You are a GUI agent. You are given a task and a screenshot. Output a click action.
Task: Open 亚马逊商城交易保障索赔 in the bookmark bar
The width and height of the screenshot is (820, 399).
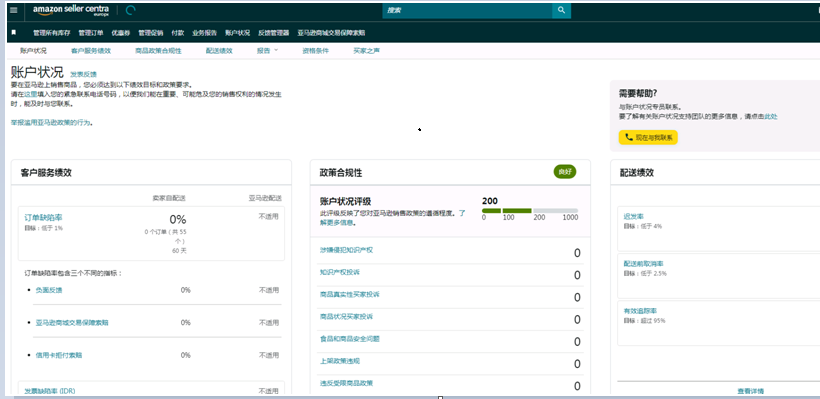pyautogui.click(x=331, y=32)
